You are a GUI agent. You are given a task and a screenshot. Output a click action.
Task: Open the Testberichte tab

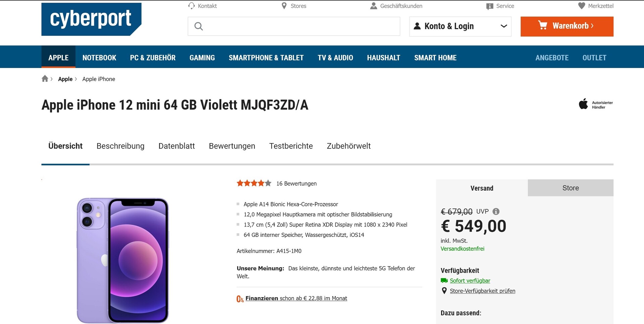coord(291,146)
